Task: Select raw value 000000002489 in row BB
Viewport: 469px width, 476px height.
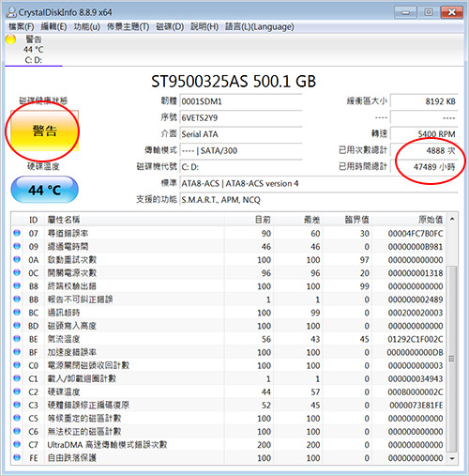Action: [416, 299]
